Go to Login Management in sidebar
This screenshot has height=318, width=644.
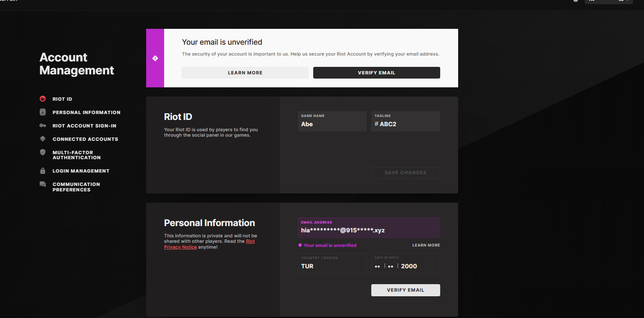[81, 171]
